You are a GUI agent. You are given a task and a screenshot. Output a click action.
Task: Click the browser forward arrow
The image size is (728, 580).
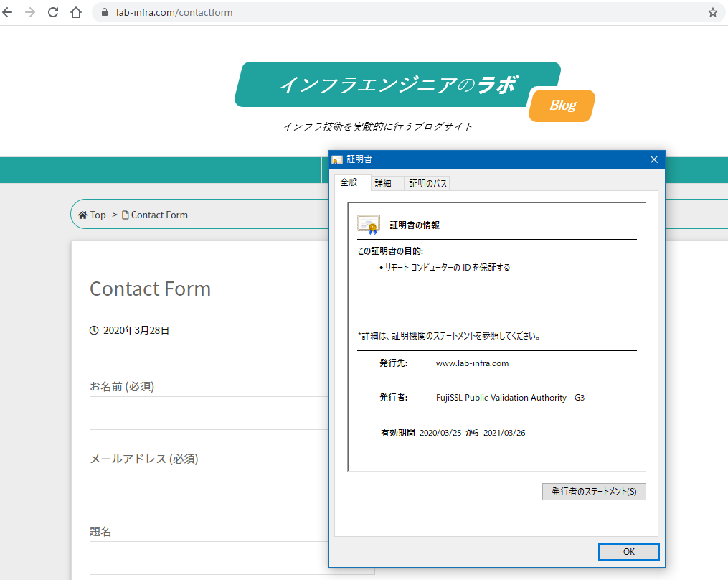[x=30, y=12]
